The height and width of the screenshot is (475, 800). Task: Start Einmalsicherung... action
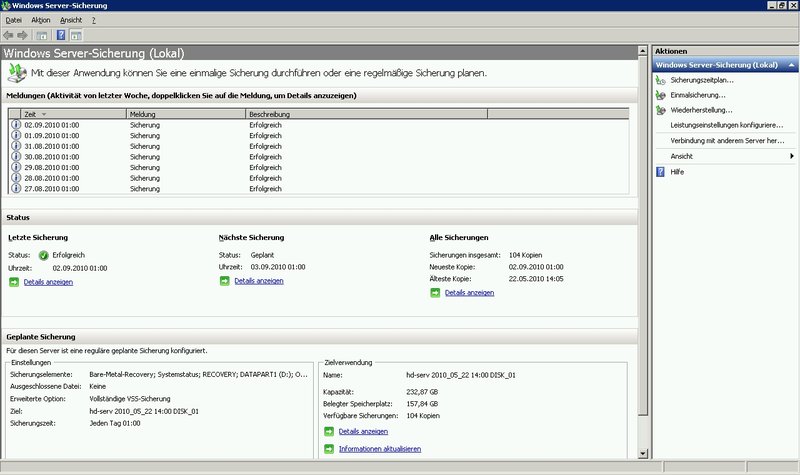(x=698, y=95)
